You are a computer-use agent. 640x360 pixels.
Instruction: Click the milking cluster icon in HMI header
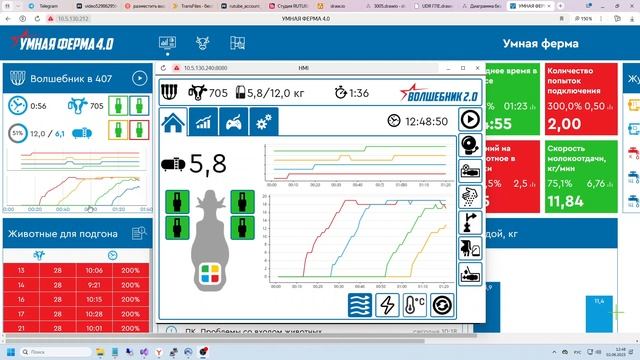(169, 93)
